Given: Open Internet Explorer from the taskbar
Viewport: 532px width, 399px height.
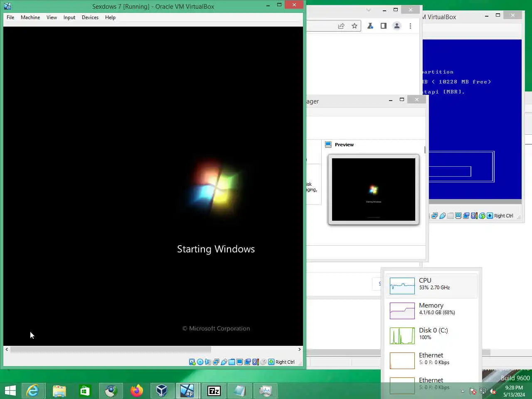Looking at the screenshot, I should [x=33, y=391].
